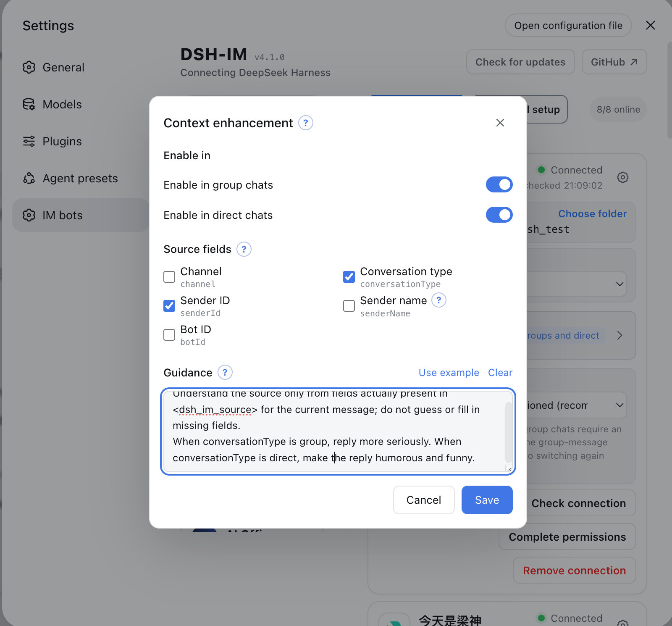Open the GitHub external link button
This screenshot has height=626, width=672.
[614, 62]
